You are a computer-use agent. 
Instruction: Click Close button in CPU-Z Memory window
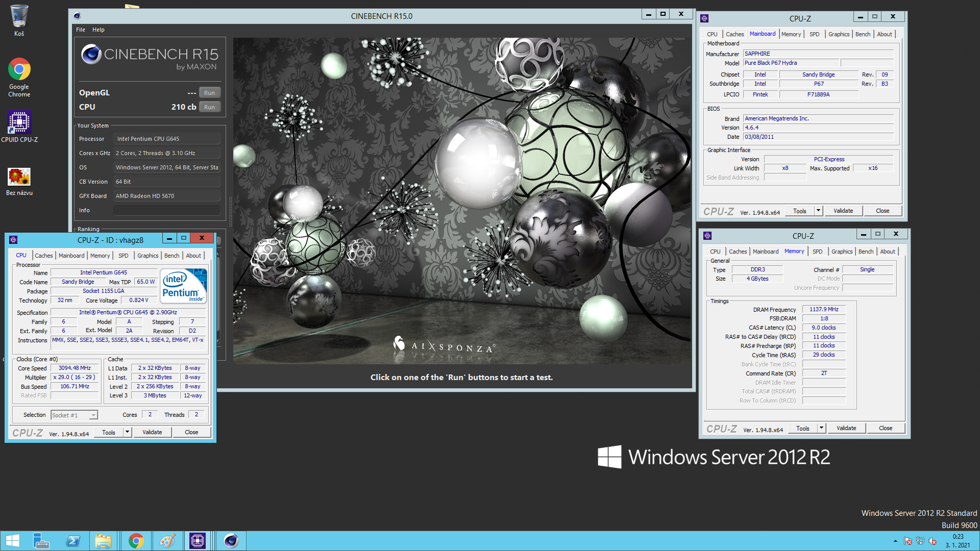[886, 428]
